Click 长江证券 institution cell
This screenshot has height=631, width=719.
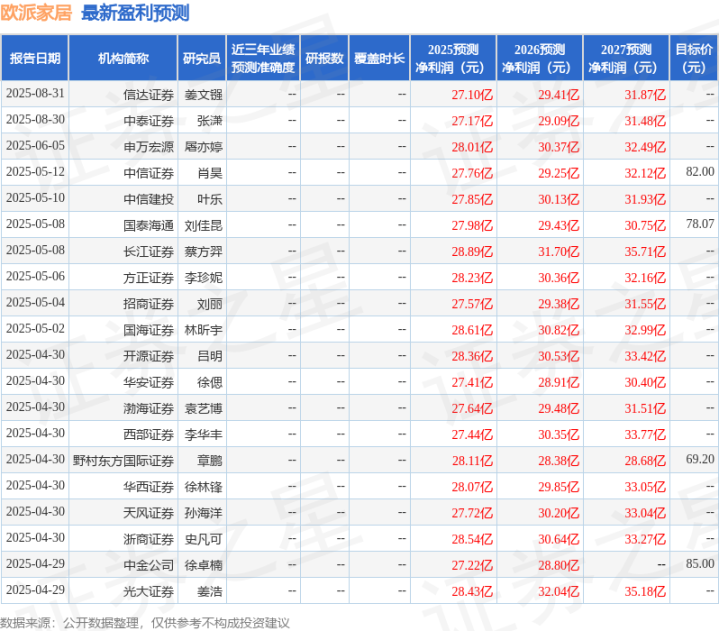[148, 252]
